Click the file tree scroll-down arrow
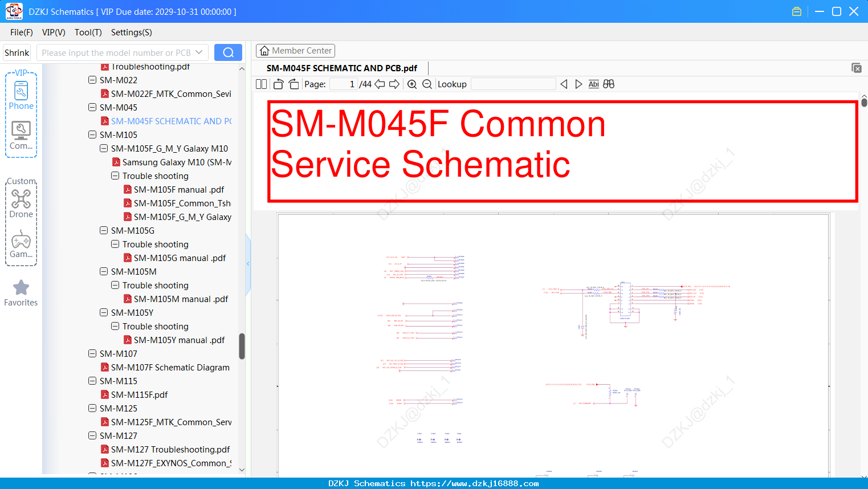The width and height of the screenshot is (868, 489). [x=242, y=470]
